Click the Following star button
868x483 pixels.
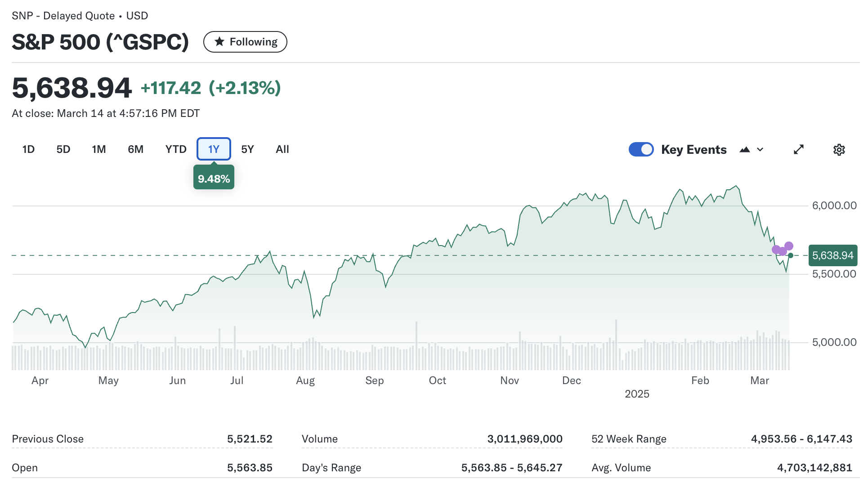(245, 42)
